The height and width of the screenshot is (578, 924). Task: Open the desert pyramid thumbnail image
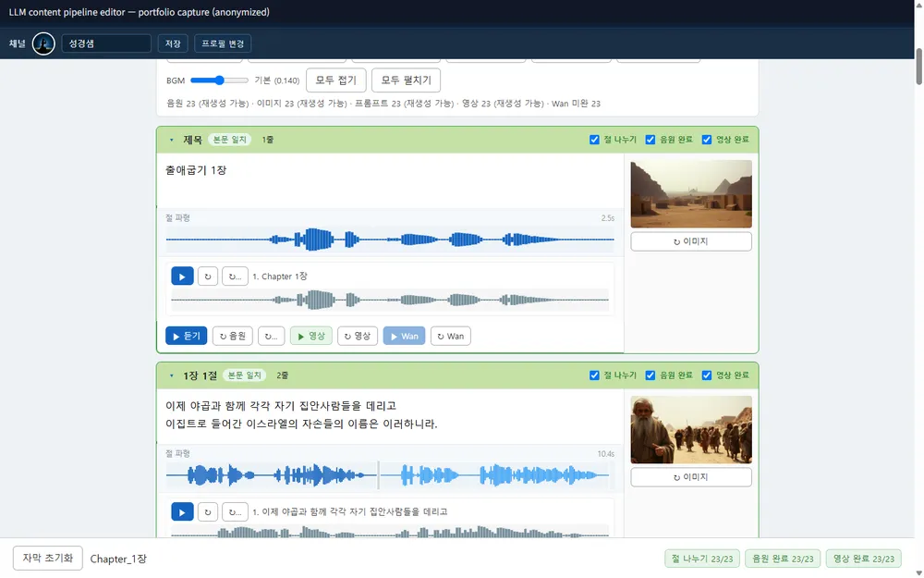point(691,194)
